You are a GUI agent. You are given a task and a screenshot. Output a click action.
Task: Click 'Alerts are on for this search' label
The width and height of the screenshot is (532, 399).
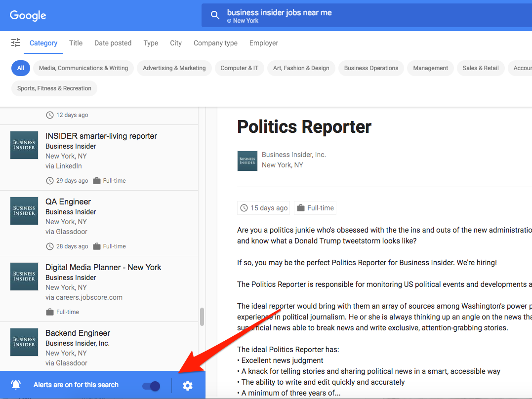point(76,385)
